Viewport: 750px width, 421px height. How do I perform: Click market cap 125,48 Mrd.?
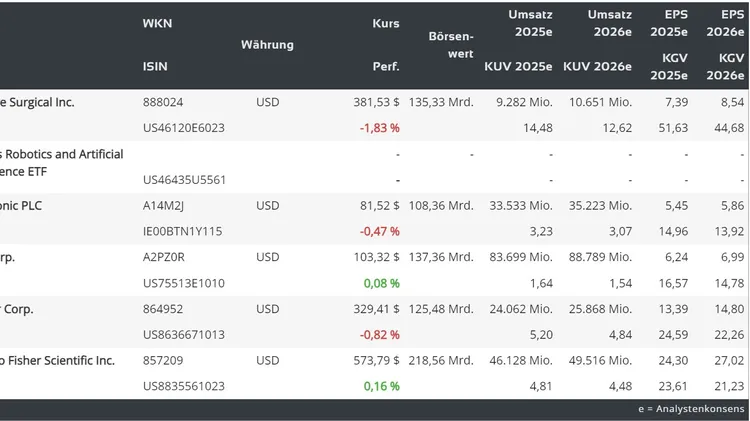(x=441, y=309)
